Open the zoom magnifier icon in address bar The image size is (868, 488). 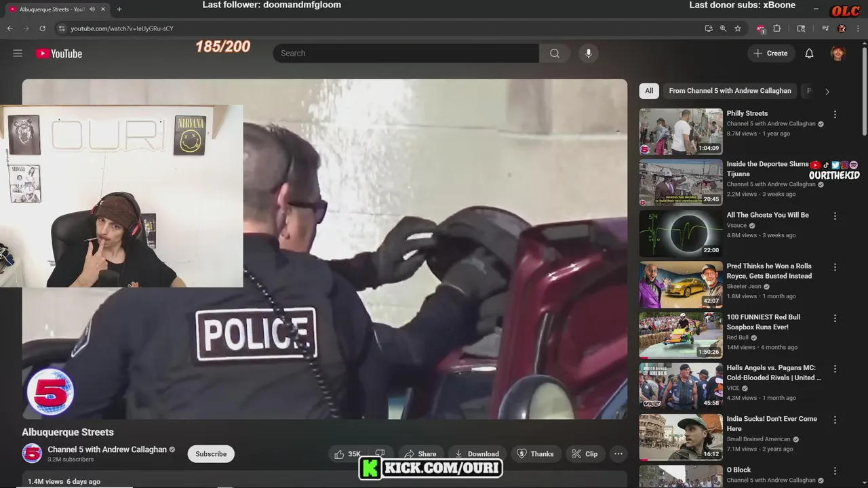click(723, 28)
